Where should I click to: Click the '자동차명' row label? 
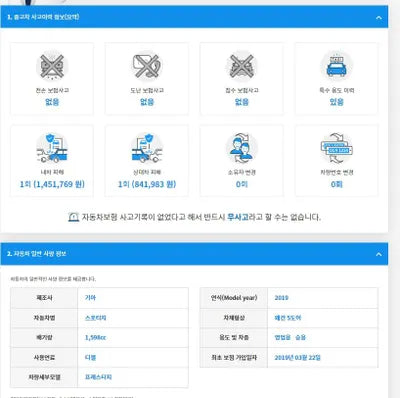[44, 318]
